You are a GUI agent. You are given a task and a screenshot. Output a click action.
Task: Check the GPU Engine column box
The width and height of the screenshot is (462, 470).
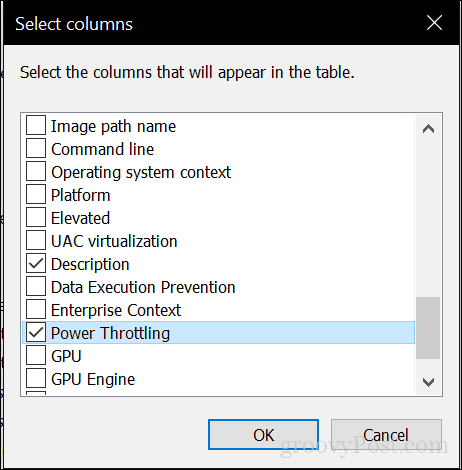tap(36, 378)
